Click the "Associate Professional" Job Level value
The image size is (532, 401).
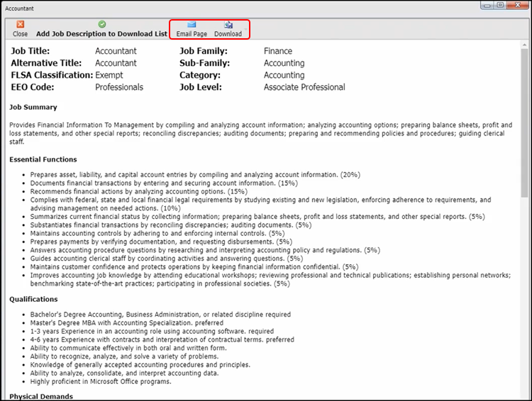tap(304, 87)
